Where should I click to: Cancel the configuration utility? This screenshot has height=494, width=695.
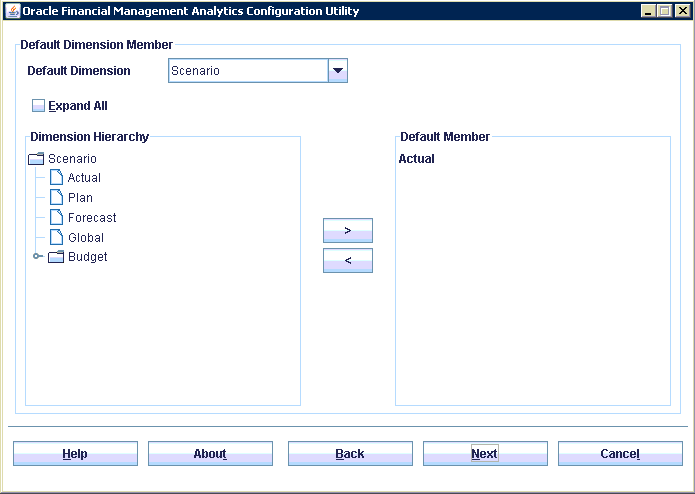pyautogui.click(x=621, y=454)
